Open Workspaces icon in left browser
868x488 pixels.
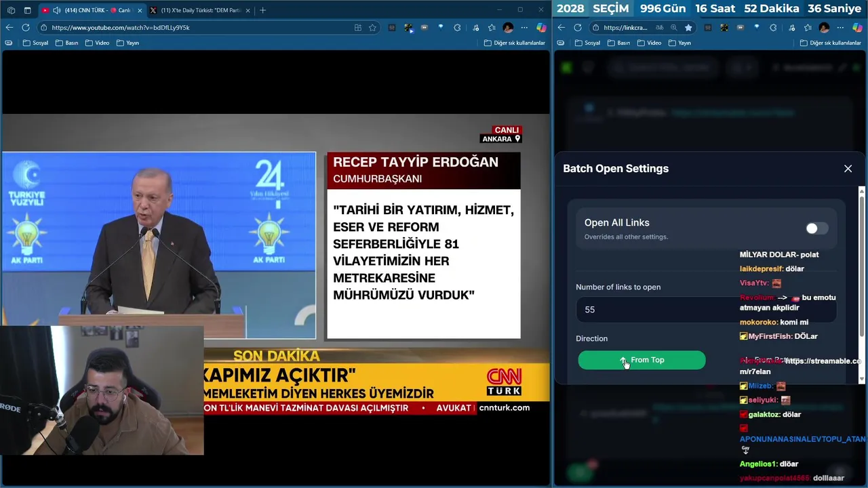coord(11,10)
